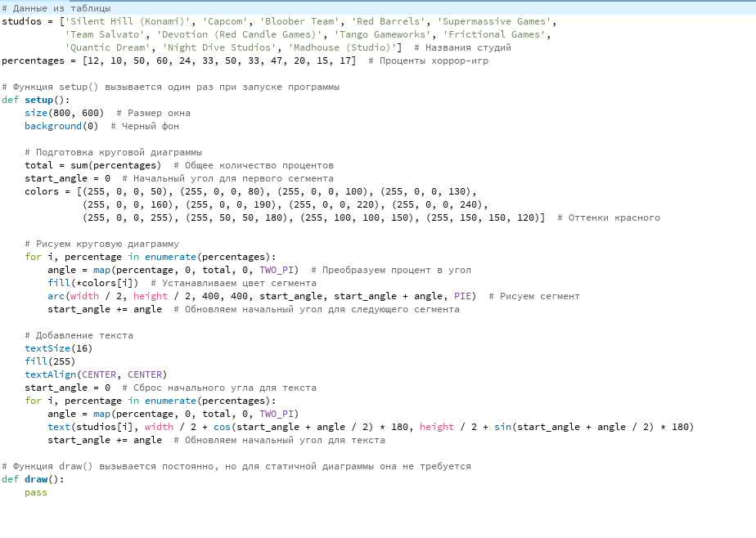Click the comment '# Начальный угол для первого сегмента'
The height and width of the screenshot is (538, 756).
[227, 178]
